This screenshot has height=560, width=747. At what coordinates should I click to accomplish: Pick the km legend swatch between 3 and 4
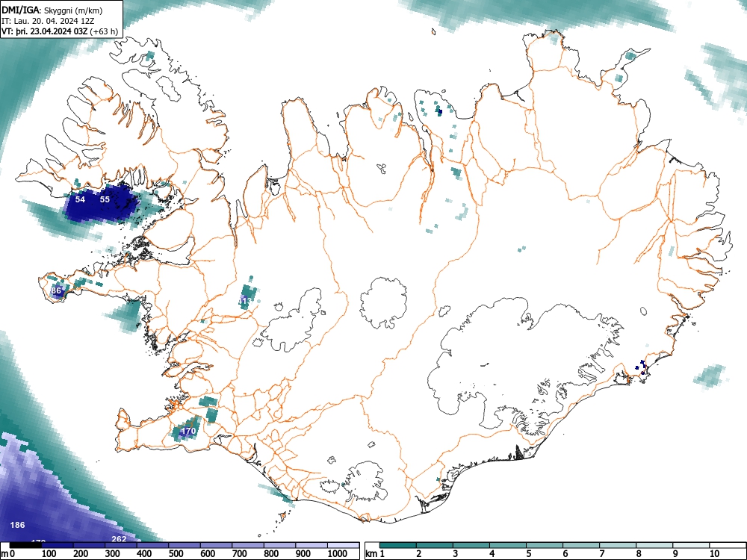(471, 545)
